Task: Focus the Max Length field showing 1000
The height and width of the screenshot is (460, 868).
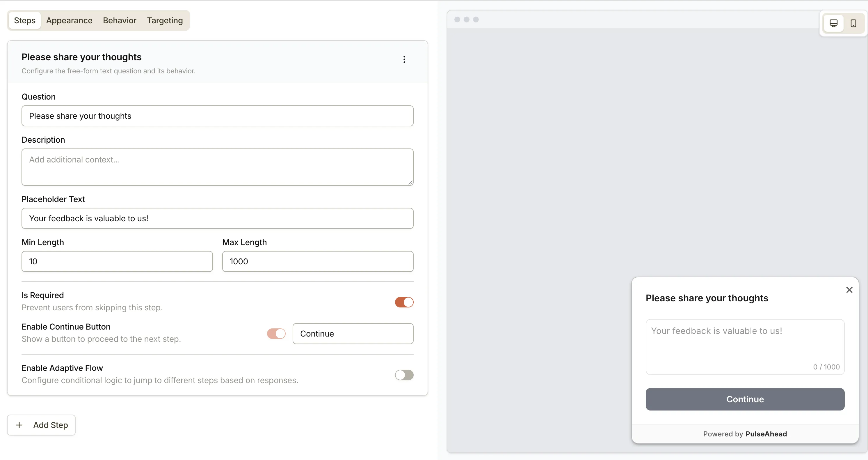Action: [x=317, y=261]
